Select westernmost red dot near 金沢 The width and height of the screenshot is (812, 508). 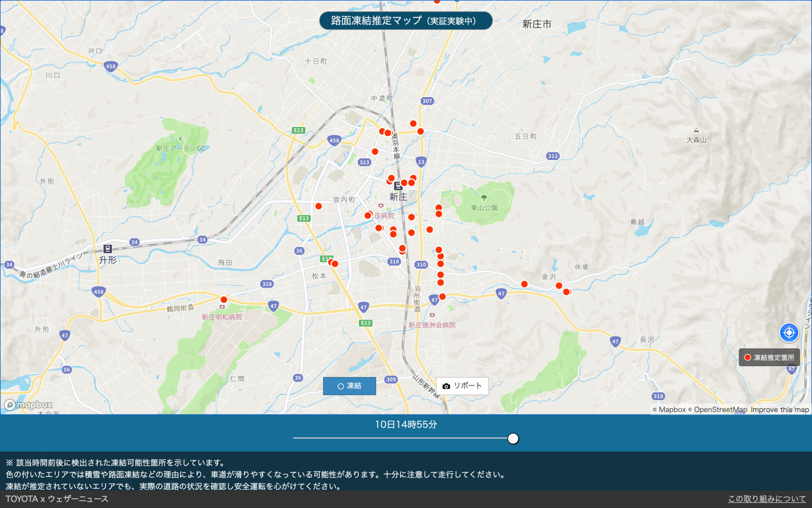click(x=524, y=284)
